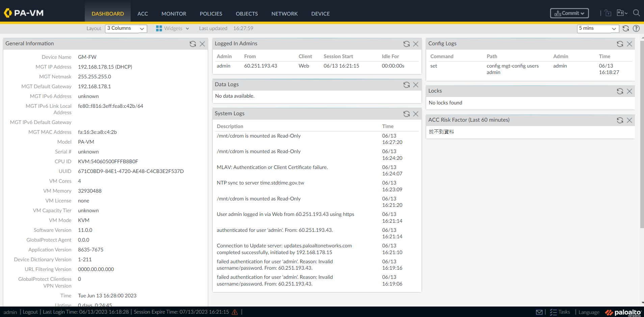Click the Description column header in System Logs
Screen dimensions: 644x317
230,126
